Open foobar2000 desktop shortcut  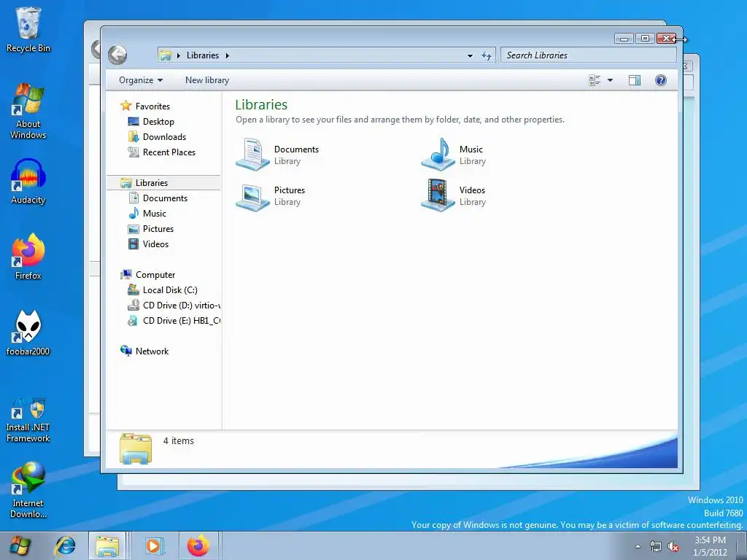[x=28, y=332]
